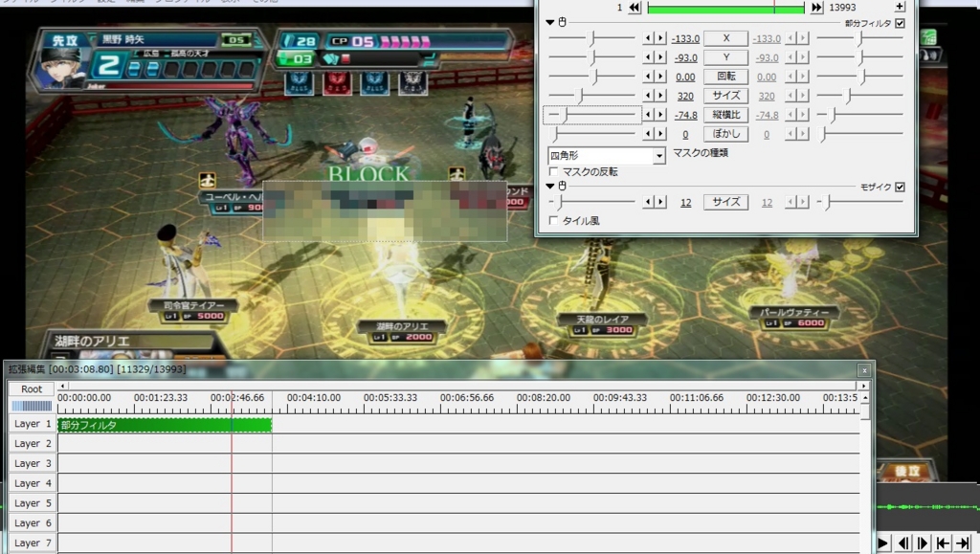Decrease X value with left arrow
980x554 pixels.
click(648, 38)
